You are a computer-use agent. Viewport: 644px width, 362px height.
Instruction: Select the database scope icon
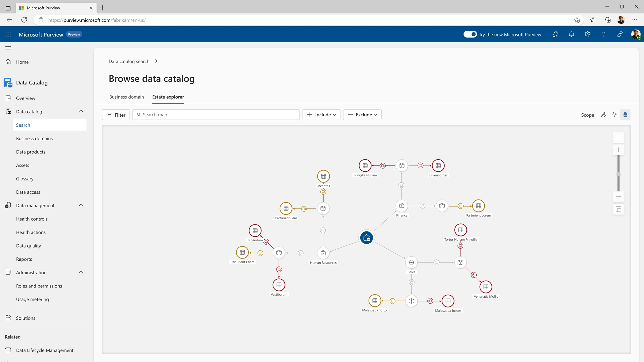(x=625, y=115)
